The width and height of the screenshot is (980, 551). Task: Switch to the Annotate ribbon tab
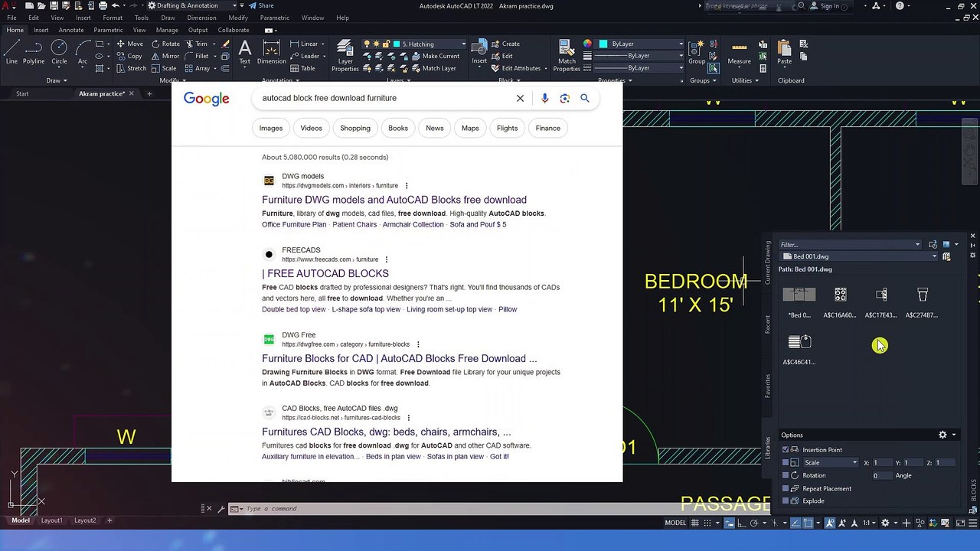coord(71,30)
